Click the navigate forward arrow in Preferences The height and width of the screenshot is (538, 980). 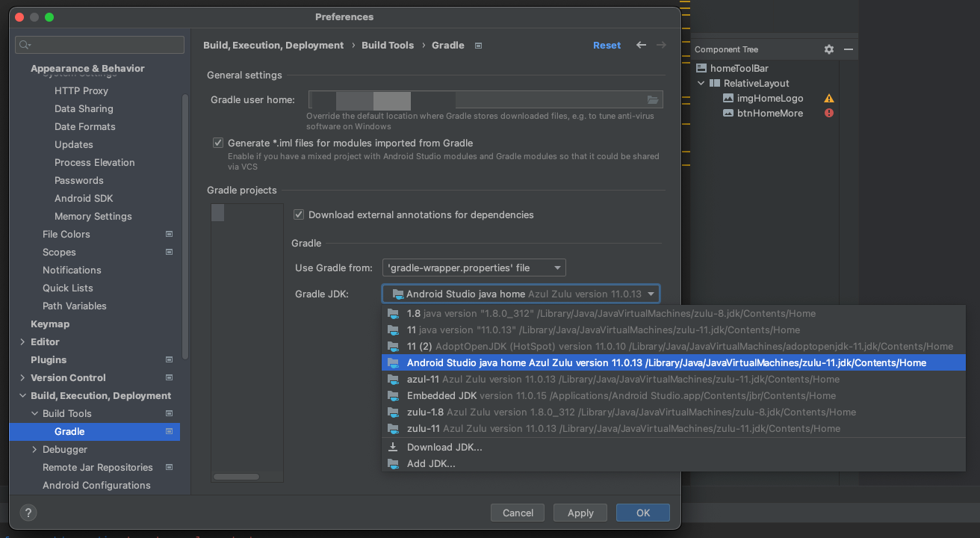(x=661, y=46)
